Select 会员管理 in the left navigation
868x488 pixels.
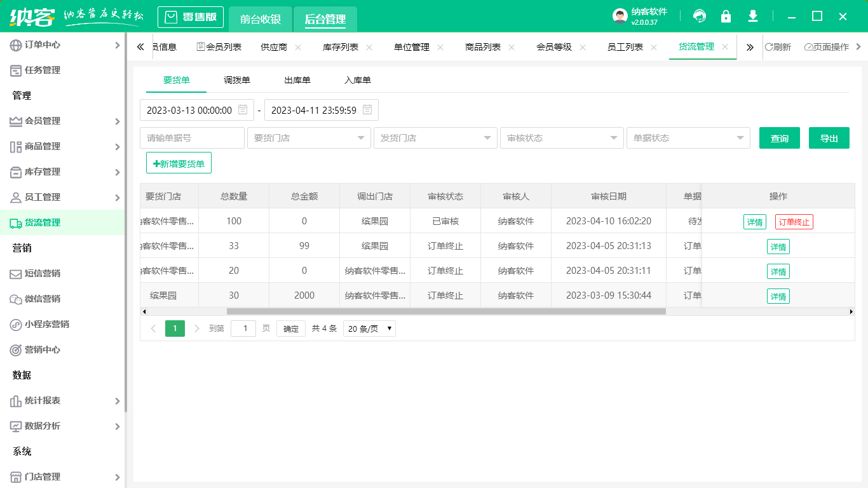pyautogui.click(x=41, y=121)
